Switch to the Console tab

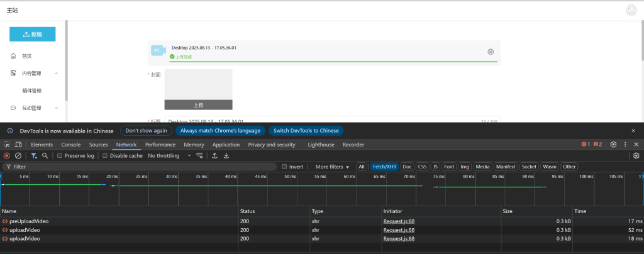70,145
